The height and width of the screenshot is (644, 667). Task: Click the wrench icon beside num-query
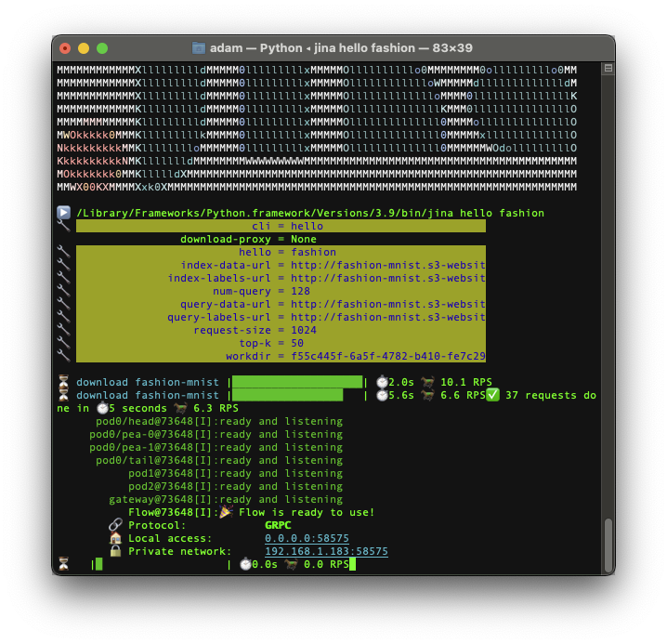(63, 291)
